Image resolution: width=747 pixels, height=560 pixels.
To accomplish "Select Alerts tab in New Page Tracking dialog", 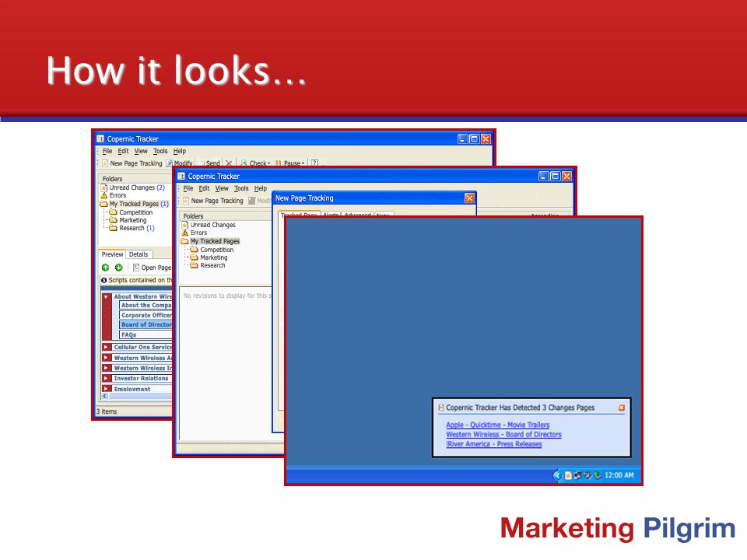I will tap(331, 215).
